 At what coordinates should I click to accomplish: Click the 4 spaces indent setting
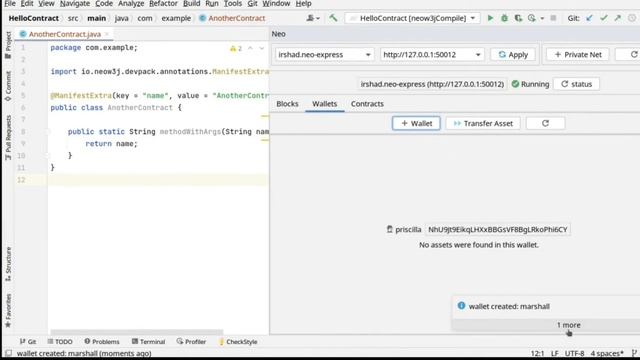pyautogui.click(x=607, y=353)
